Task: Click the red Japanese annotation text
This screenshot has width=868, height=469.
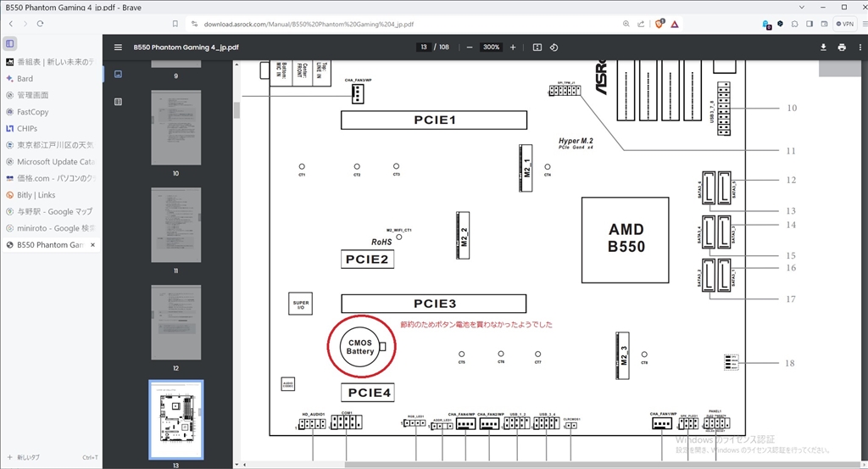Action: [476, 325]
